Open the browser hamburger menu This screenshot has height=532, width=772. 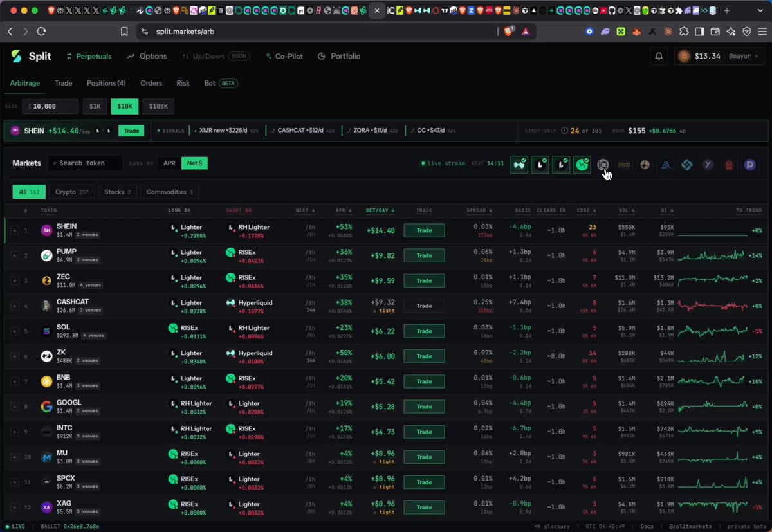tap(762, 31)
